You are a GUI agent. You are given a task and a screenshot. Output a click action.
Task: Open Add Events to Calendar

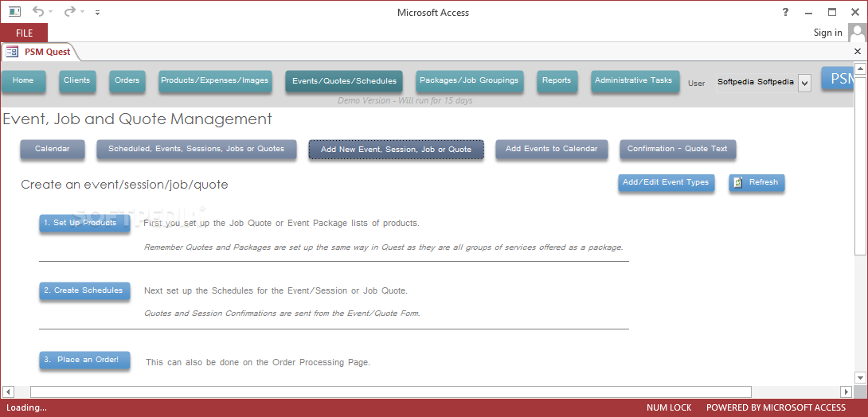pos(552,150)
